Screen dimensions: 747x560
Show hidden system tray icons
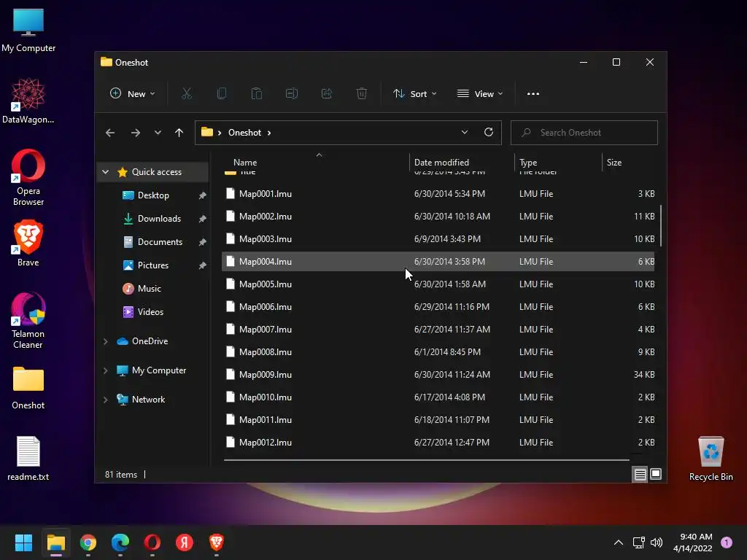click(619, 542)
